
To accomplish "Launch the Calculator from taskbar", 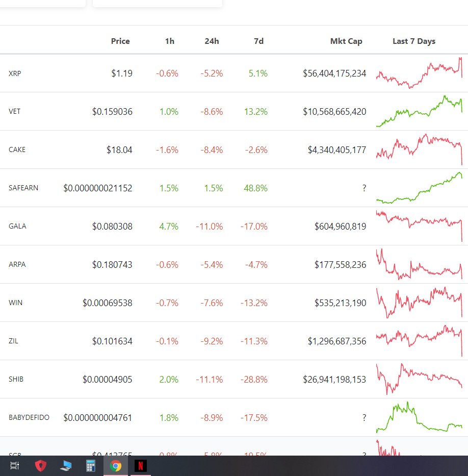I will click(x=90, y=466).
